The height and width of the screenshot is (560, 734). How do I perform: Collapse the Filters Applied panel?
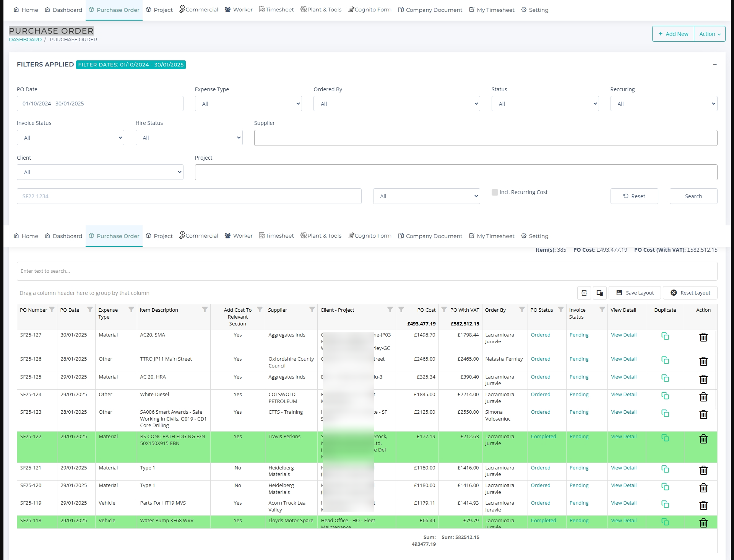(x=715, y=65)
